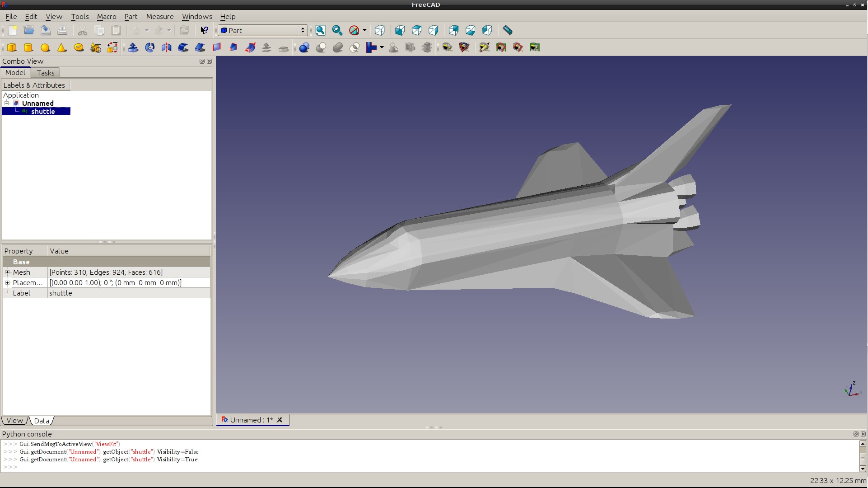Image resolution: width=868 pixels, height=488 pixels.
Task: Click Fit All view icon
Action: pyautogui.click(x=320, y=30)
